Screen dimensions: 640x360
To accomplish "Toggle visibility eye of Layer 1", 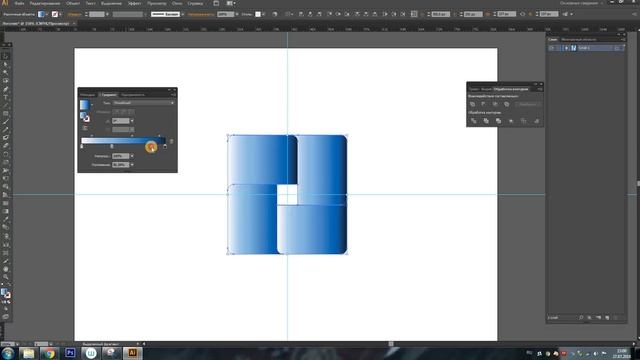I will 551,48.
